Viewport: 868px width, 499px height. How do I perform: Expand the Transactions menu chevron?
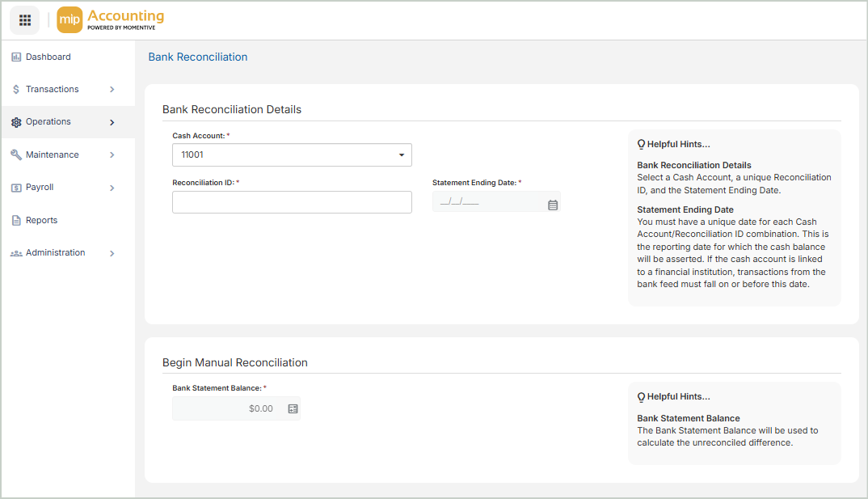coord(112,90)
